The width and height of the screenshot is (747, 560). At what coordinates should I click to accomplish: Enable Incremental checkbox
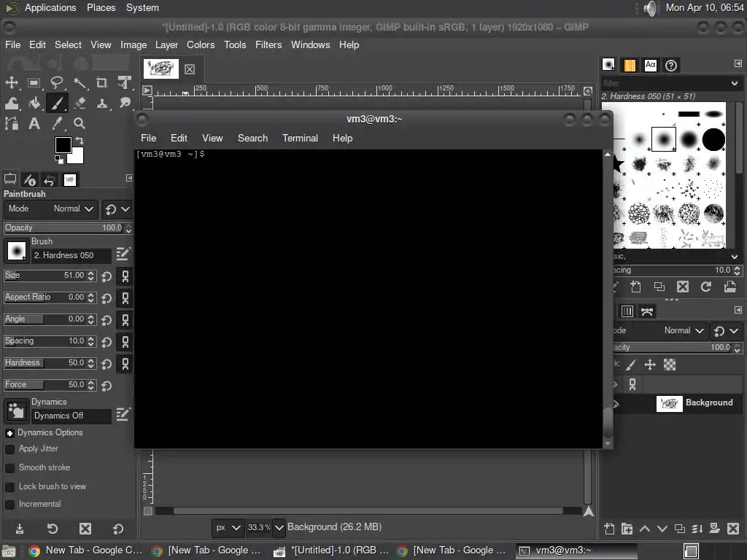pyautogui.click(x=9, y=505)
